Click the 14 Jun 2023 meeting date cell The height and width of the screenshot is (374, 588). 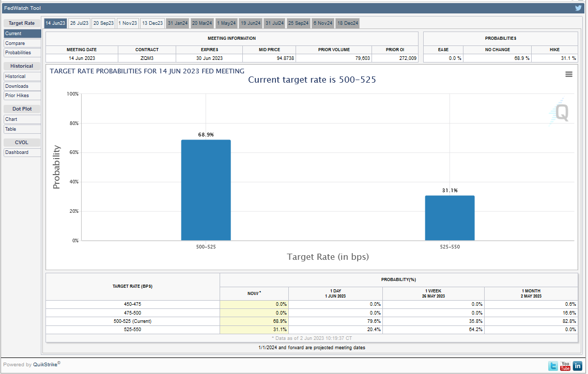[82, 58]
